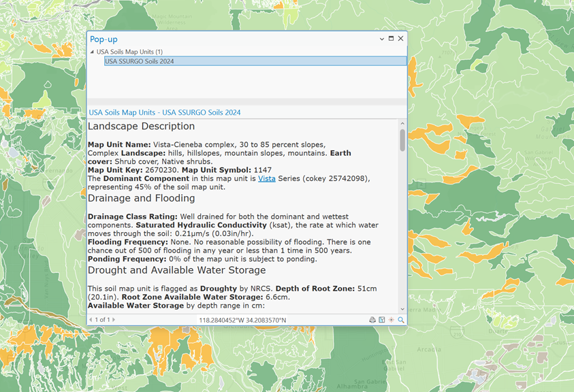
Task: Zoom to the feature with magnifier icon
Action: (401, 320)
